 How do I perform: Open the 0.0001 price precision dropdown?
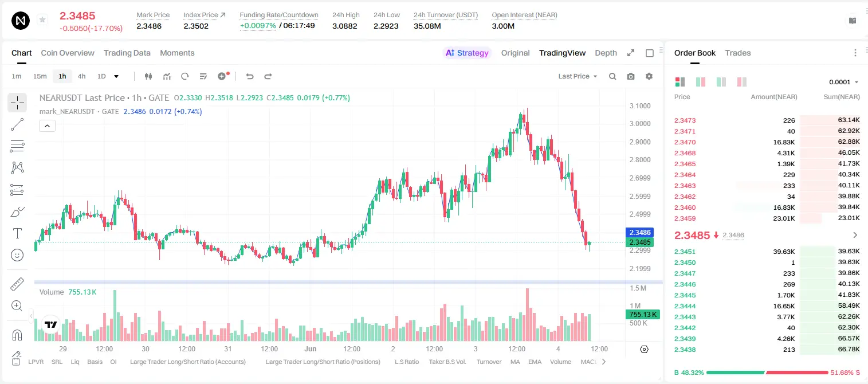844,82
